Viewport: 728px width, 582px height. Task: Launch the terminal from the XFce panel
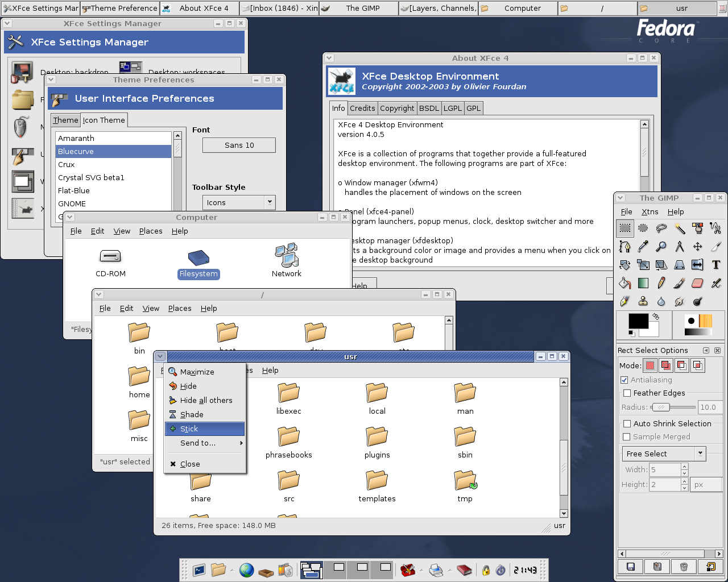(x=199, y=569)
